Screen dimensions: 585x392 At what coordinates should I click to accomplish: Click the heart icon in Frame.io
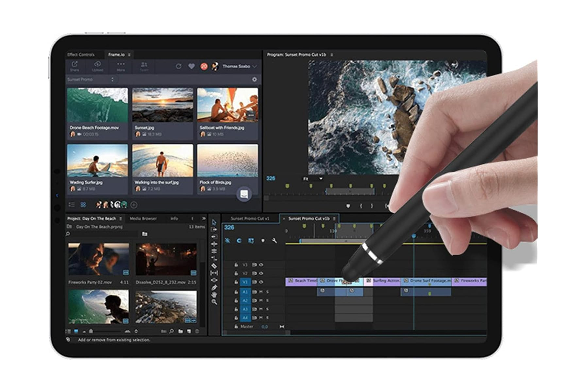tap(192, 66)
